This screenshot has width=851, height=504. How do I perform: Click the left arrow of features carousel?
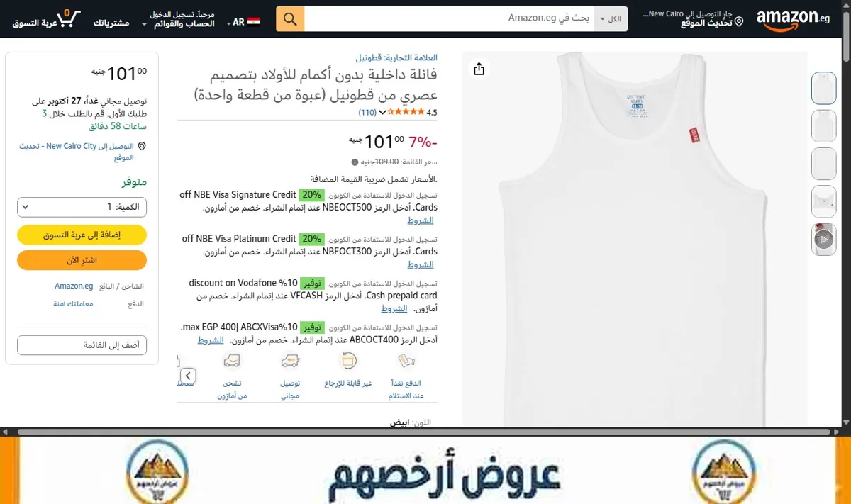(188, 376)
